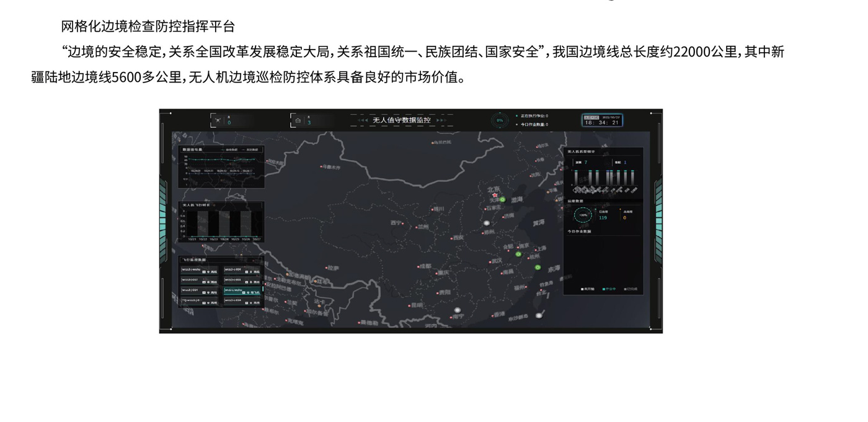Click the white marker near 南宁

click(x=458, y=310)
